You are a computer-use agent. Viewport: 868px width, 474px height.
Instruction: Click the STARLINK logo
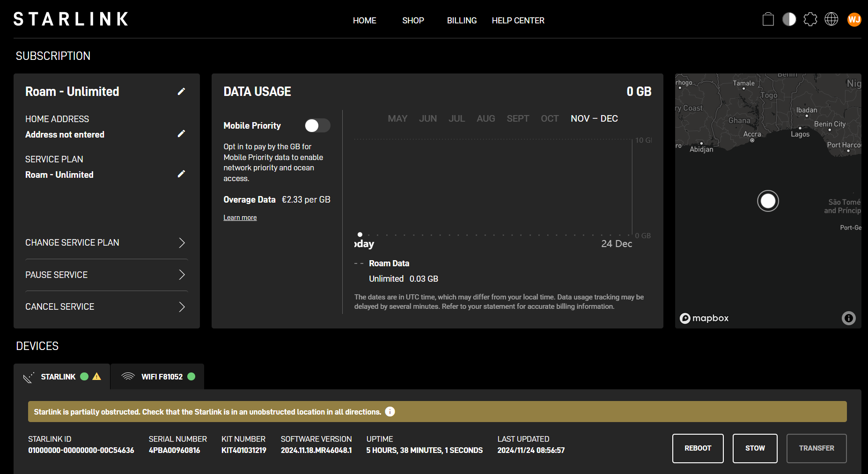coord(71,19)
